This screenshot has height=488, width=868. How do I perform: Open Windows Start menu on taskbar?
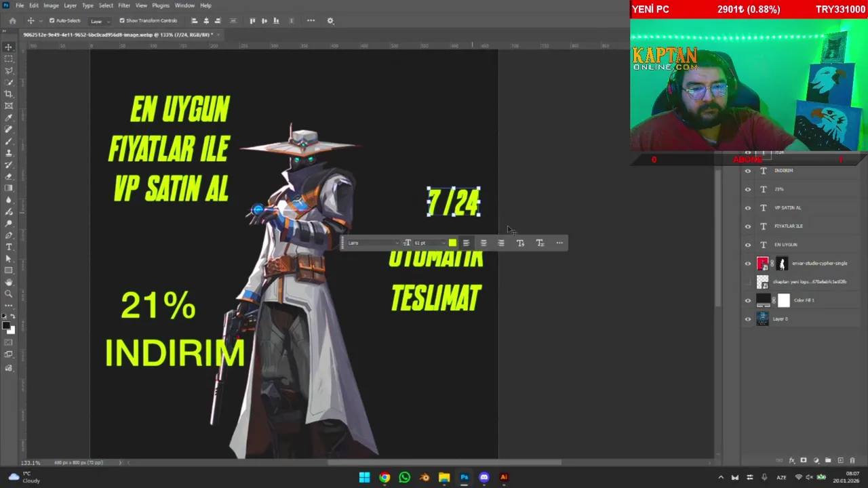(x=364, y=477)
